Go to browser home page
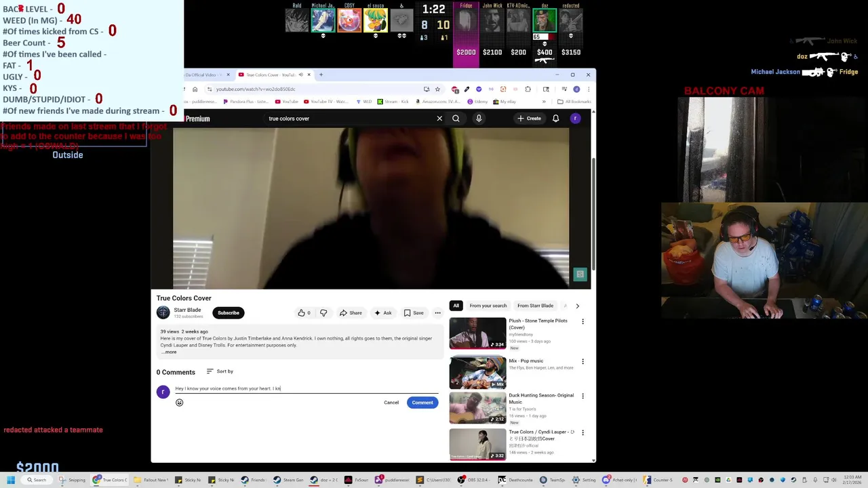This screenshot has height=488, width=868. pyautogui.click(x=195, y=89)
